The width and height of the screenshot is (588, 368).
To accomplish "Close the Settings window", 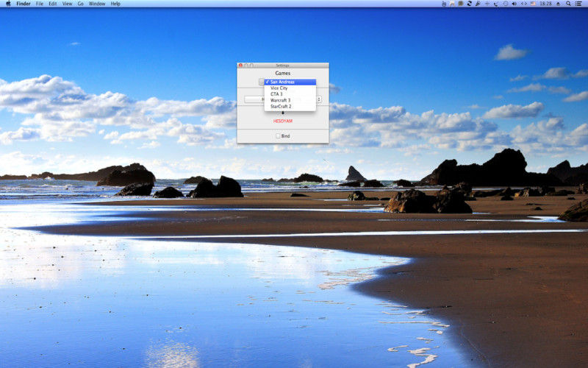I will click(240, 66).
